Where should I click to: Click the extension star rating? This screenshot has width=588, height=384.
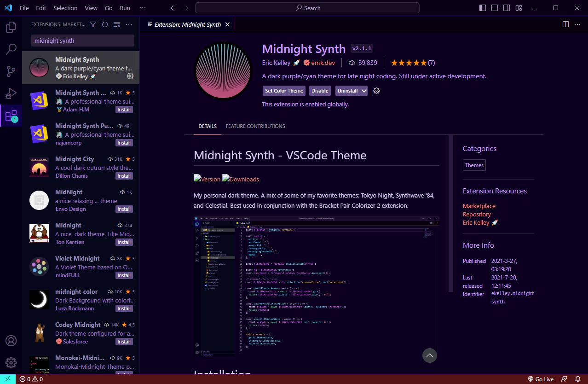click(413, 63)
